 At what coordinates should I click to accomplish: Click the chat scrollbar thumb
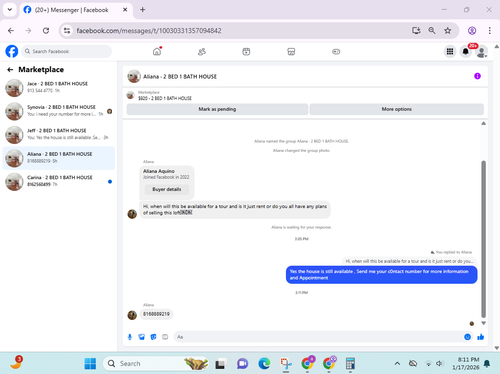coord(483,238)
